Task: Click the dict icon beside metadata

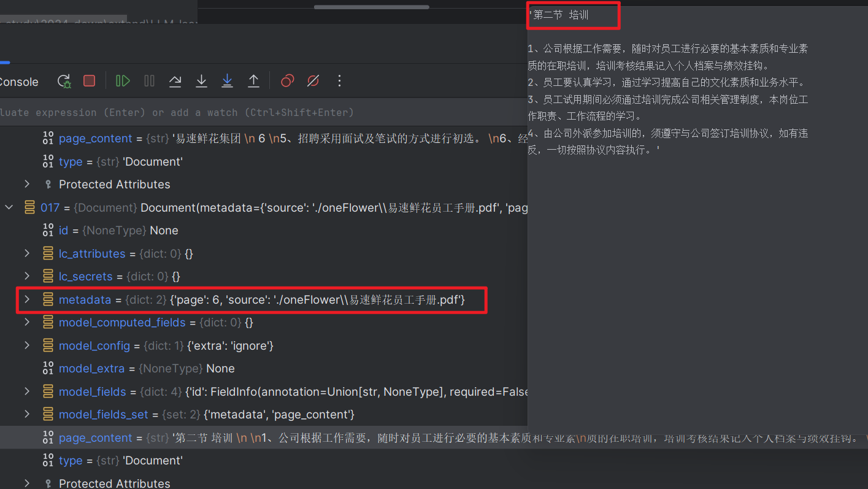Action: (x=48, y=299)
